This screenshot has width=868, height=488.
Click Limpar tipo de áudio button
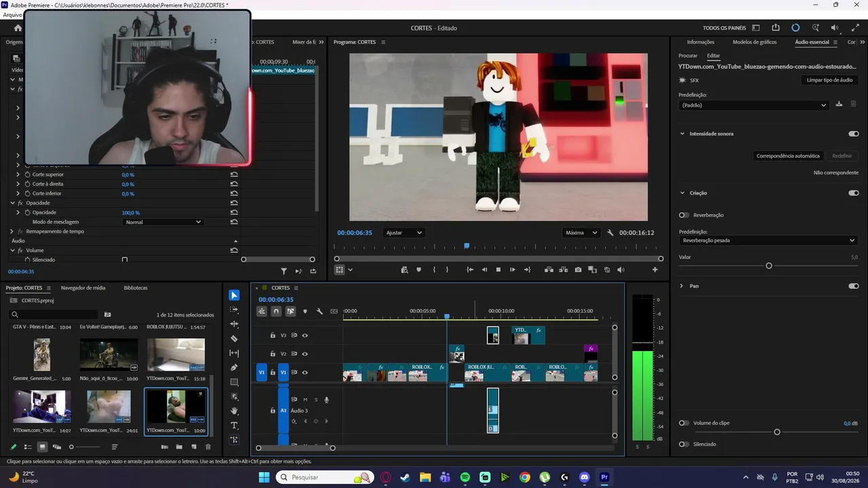tap(830, 80)
